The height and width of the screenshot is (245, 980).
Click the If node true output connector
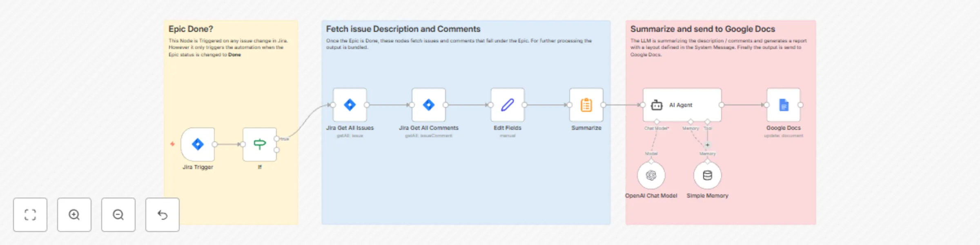coord(277,139)
